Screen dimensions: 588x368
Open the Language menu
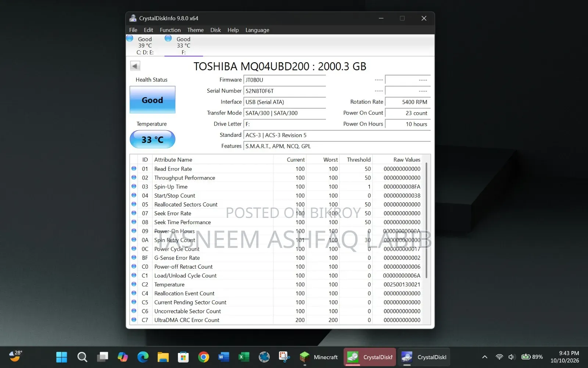tap(257, 30)
